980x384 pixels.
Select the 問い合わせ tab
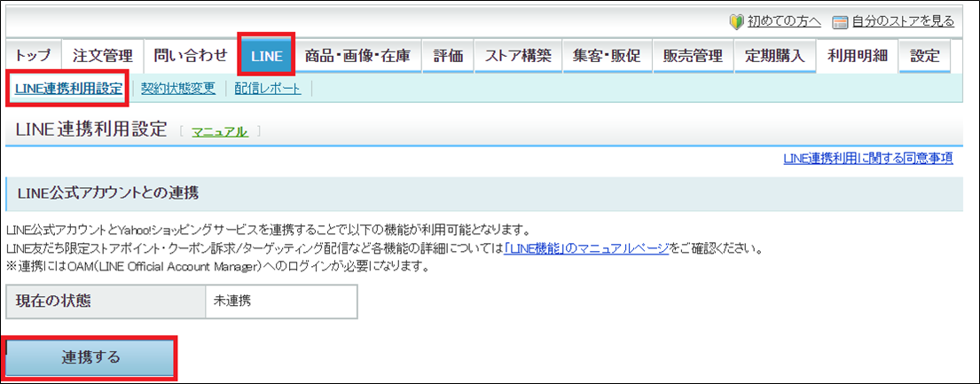click(x=191, y=56)
